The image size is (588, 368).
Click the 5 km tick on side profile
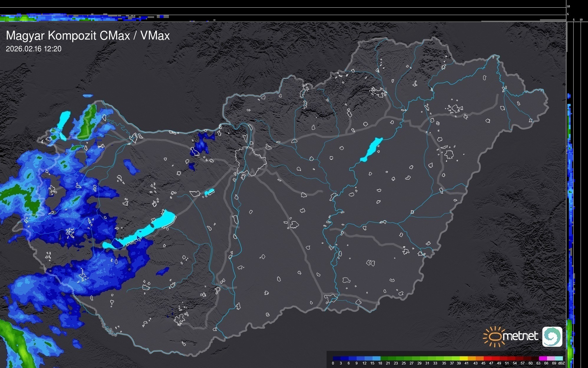tap(574, 20)
